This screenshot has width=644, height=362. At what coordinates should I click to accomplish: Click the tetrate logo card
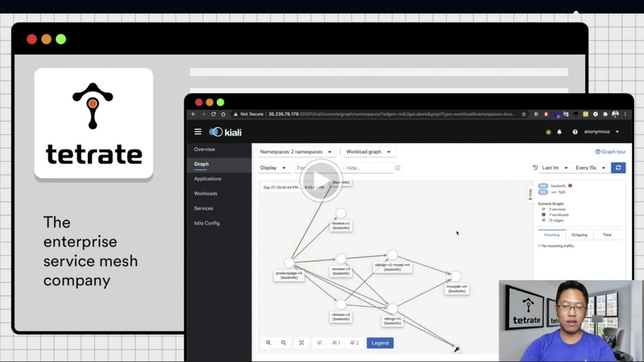tap(93, 123)
